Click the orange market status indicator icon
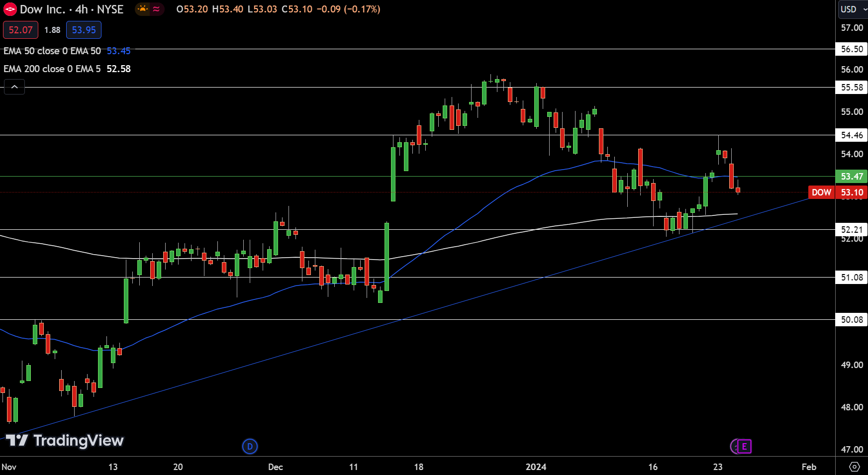This screenshot has width=868, height=475. (x=143, y=9)
